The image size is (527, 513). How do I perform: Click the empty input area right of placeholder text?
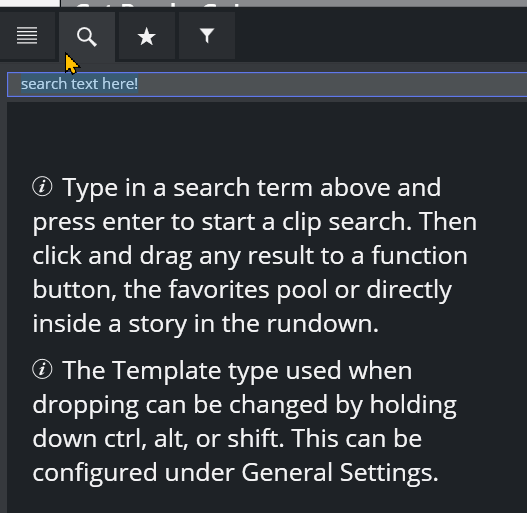[x=332, y=84]
